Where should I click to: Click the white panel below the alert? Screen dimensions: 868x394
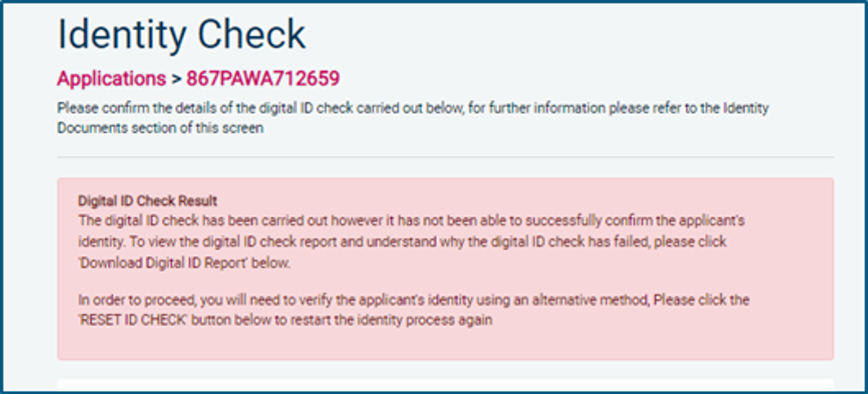[445, 385]
